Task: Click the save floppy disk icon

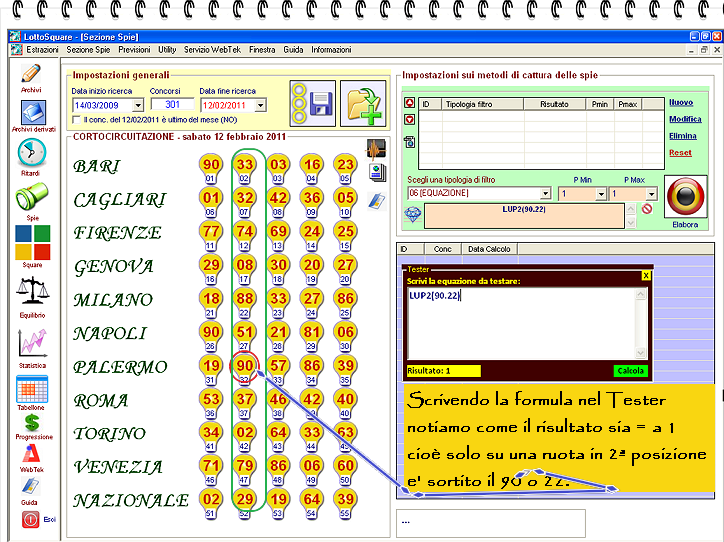Action: [x=313, y=103]
